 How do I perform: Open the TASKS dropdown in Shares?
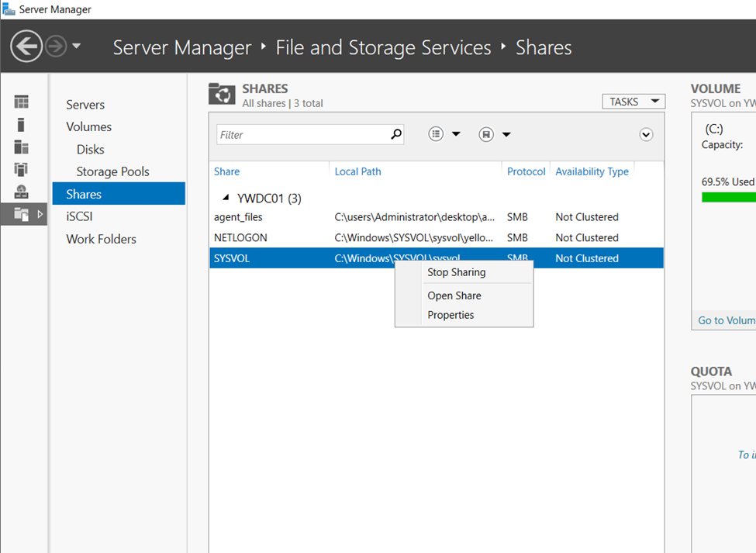[x=633, y=102]
